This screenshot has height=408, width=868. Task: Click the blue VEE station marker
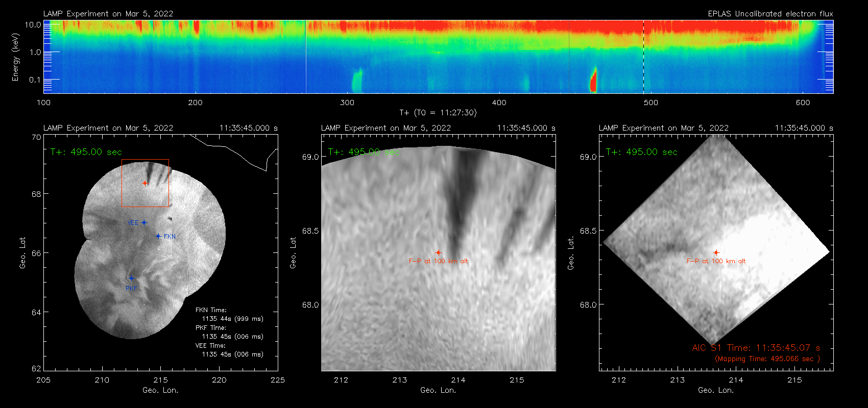[144, 222]
